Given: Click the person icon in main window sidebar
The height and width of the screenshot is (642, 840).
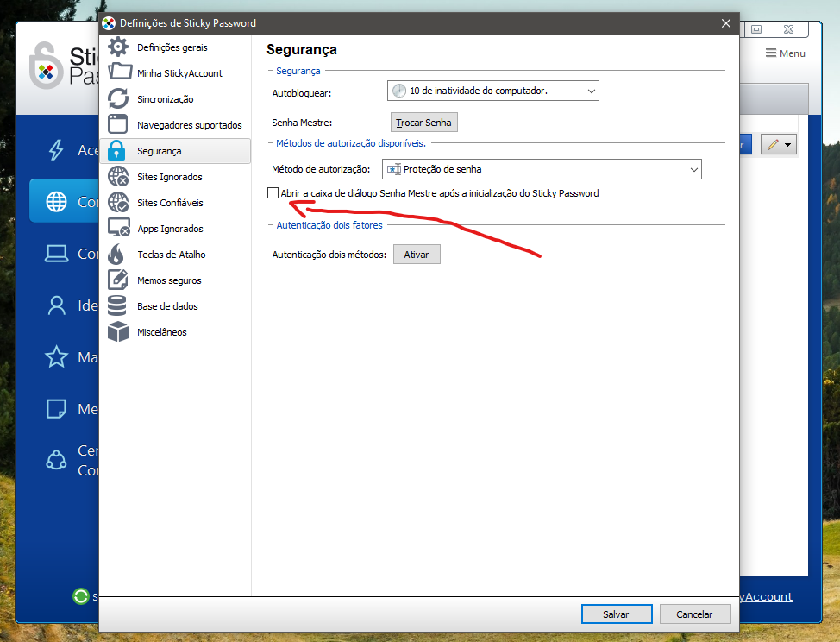Looking at the screenshot, I should (56, 305).
